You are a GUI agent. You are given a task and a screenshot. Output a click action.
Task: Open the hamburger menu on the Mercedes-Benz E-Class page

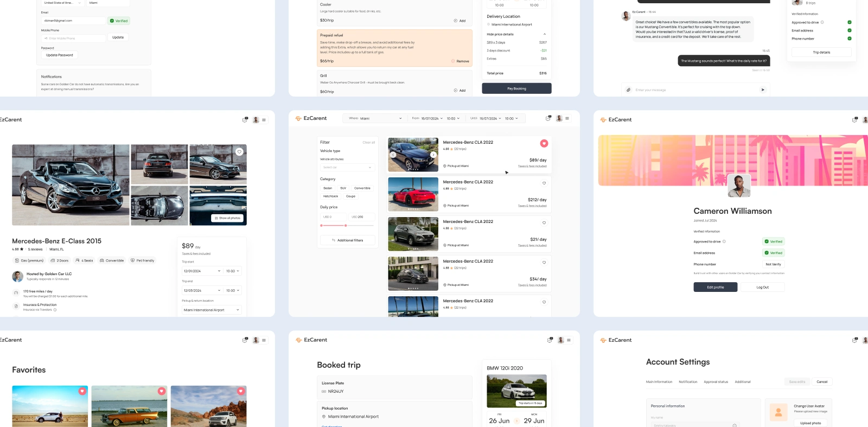click(264, 120)
